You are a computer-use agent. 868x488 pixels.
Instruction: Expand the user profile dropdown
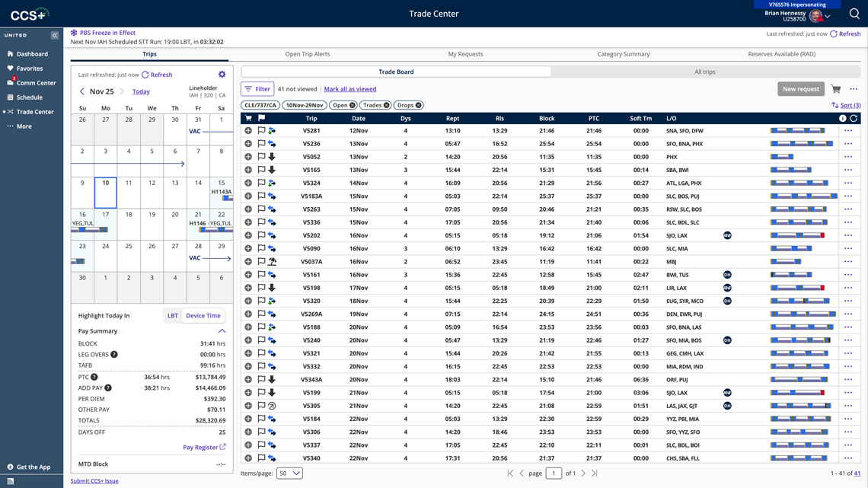(x=828, y=16)
